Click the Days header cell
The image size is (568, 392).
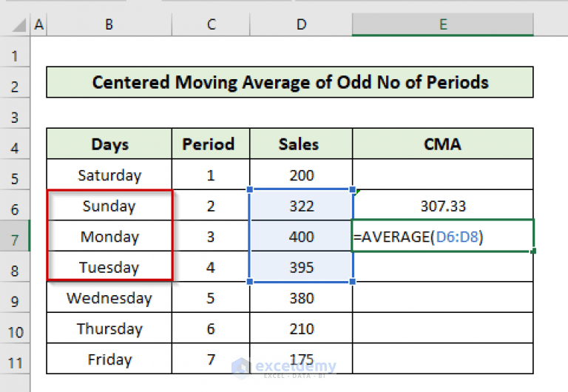click(109, 143)
